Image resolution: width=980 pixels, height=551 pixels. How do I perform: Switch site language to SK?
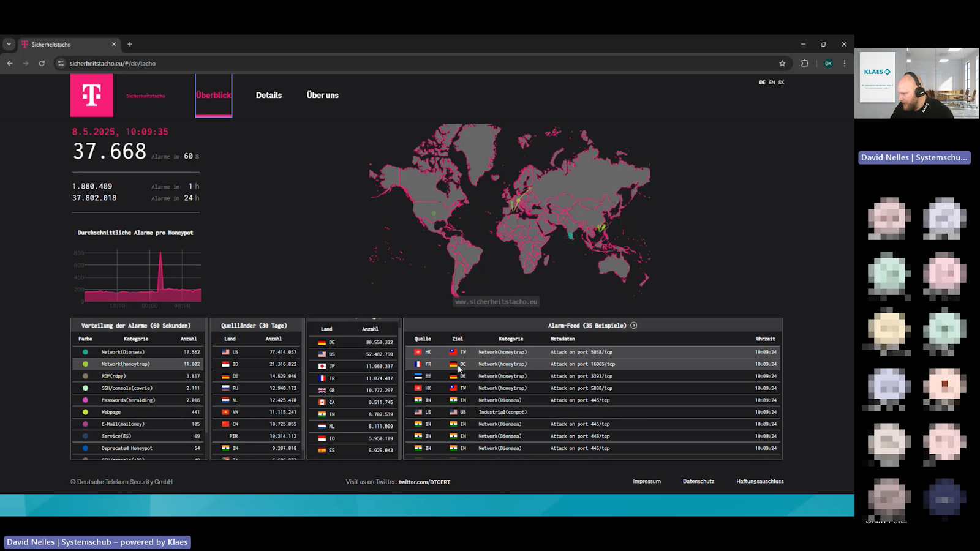781,83
